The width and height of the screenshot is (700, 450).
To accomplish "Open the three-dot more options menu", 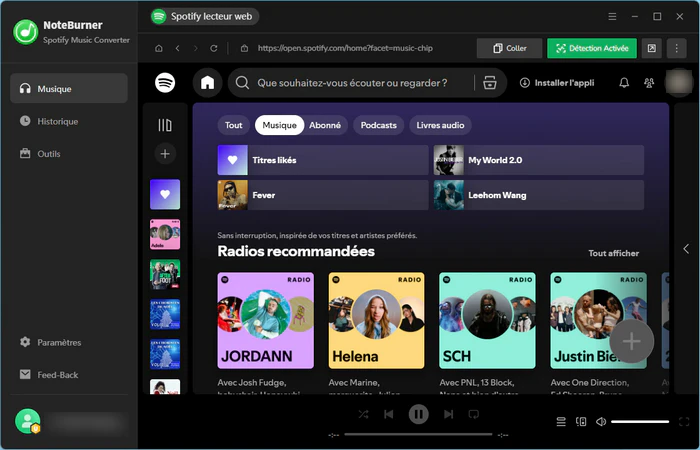I will pyautogui.click(x=676, y=48).
